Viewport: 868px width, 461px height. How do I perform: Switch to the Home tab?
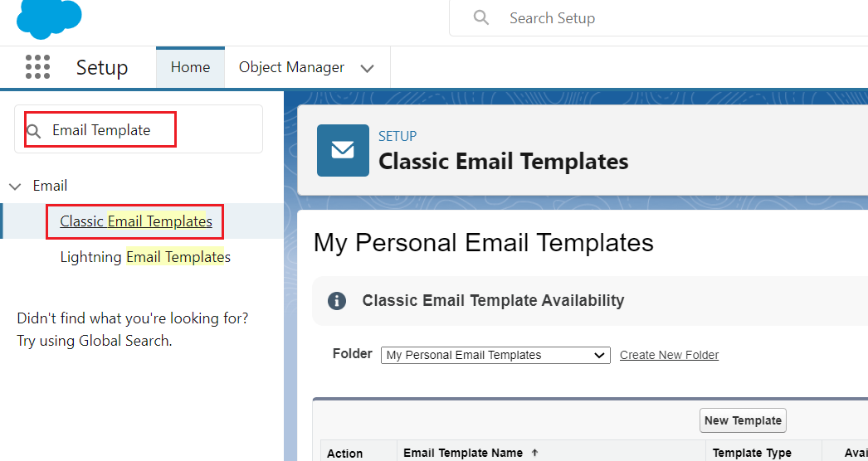(x=190, y=67)
